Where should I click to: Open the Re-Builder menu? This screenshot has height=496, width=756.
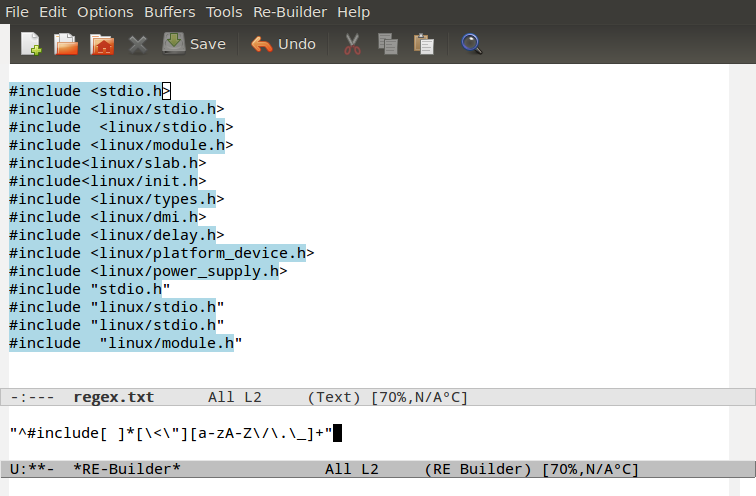pyautogui.click(x=290, y=12)
